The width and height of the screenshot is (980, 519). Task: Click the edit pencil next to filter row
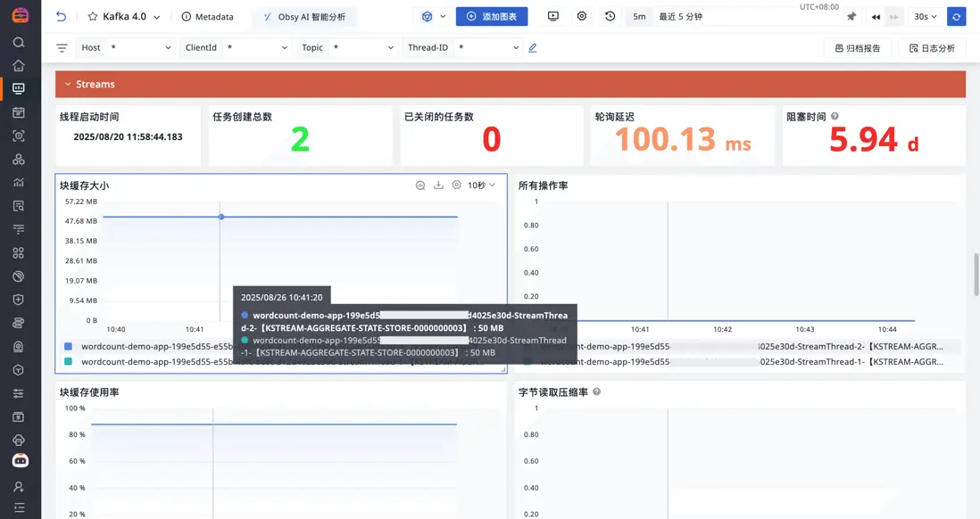tap(533, 48)
